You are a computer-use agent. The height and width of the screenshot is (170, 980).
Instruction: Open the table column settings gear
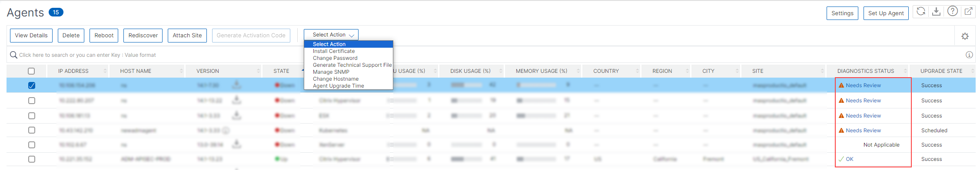pyautogui.click(x=965, y=36)
